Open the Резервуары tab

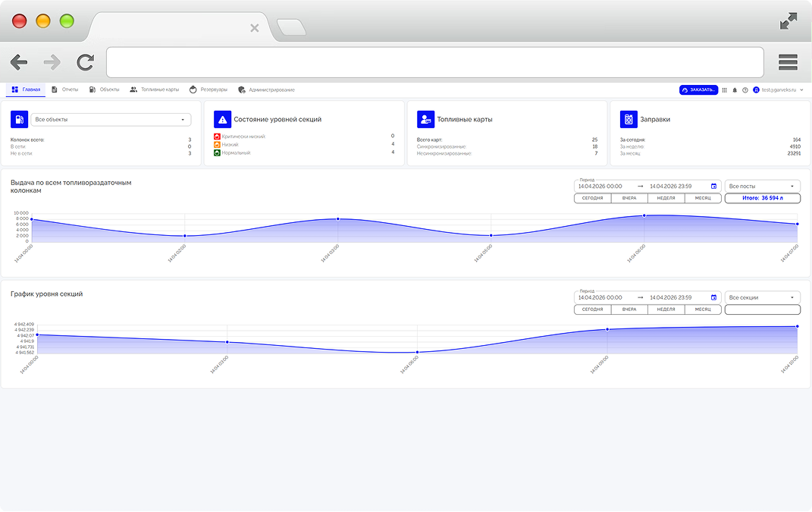tap(208, 90)
